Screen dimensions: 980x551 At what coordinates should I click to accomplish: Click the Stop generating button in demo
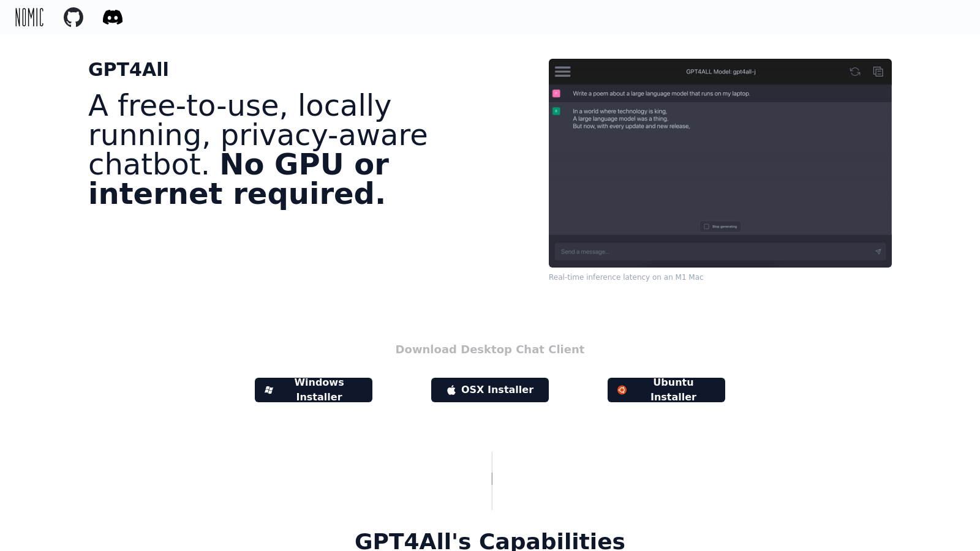click(720, 227)
